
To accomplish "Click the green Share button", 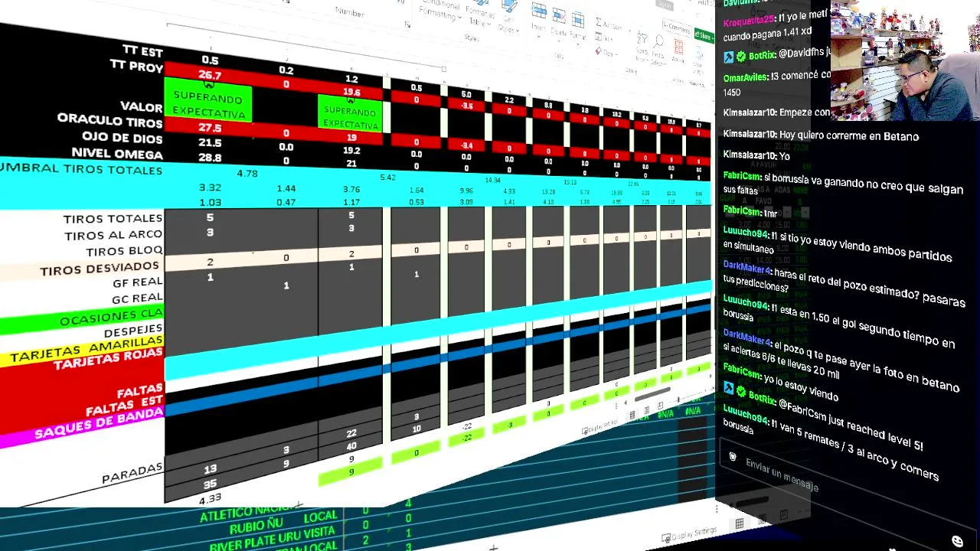I will pos(704,34).
